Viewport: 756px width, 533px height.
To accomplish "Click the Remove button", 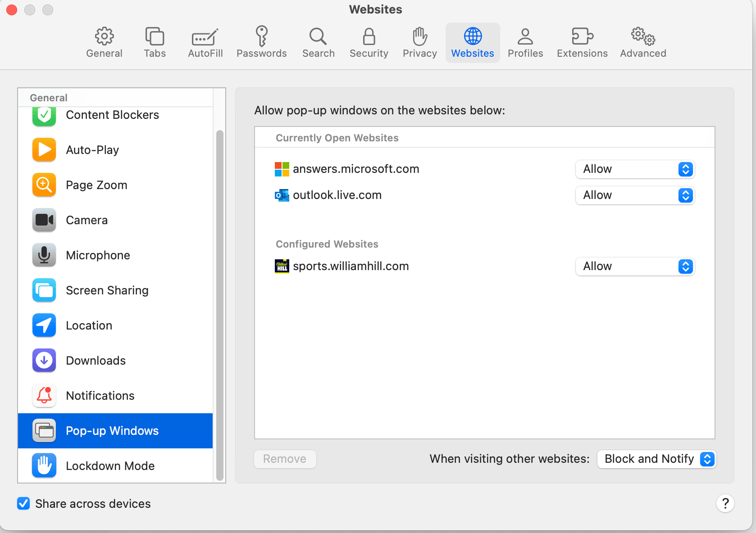I will click(285, 459).
